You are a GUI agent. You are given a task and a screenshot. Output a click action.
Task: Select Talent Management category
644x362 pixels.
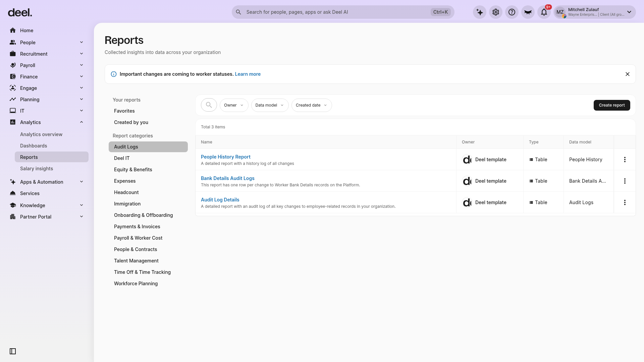tap(148, 261)
